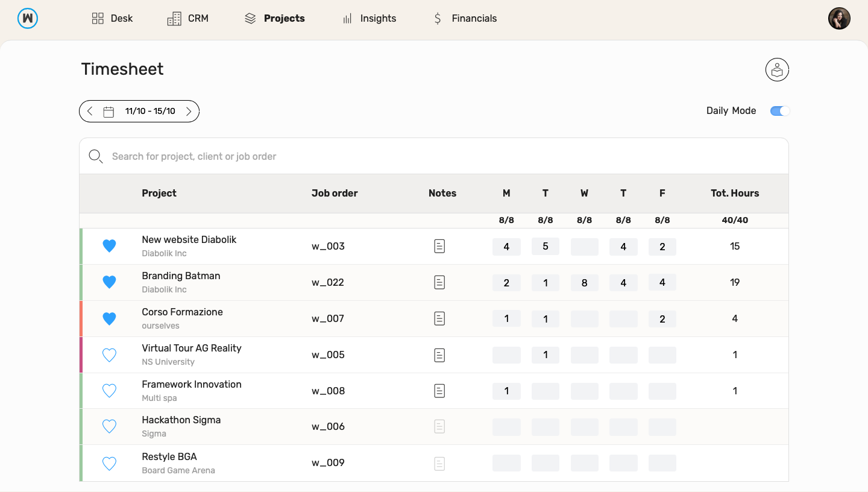
Task: Click the W logo icon
Action: pyautogui.click(x=28, y=18)
